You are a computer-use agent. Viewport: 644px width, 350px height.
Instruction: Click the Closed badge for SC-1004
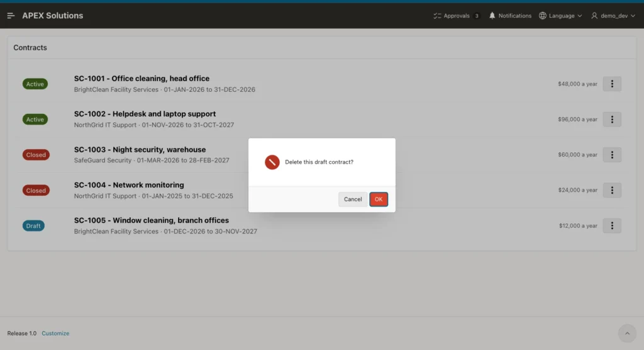click(x=36, y=191)
